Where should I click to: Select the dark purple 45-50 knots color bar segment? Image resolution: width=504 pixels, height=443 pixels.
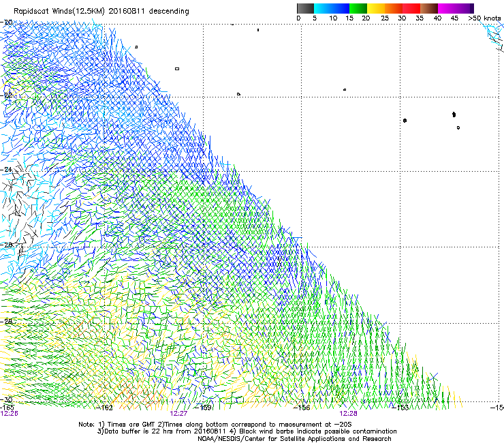pyautogui.click(x=464, y=8)
